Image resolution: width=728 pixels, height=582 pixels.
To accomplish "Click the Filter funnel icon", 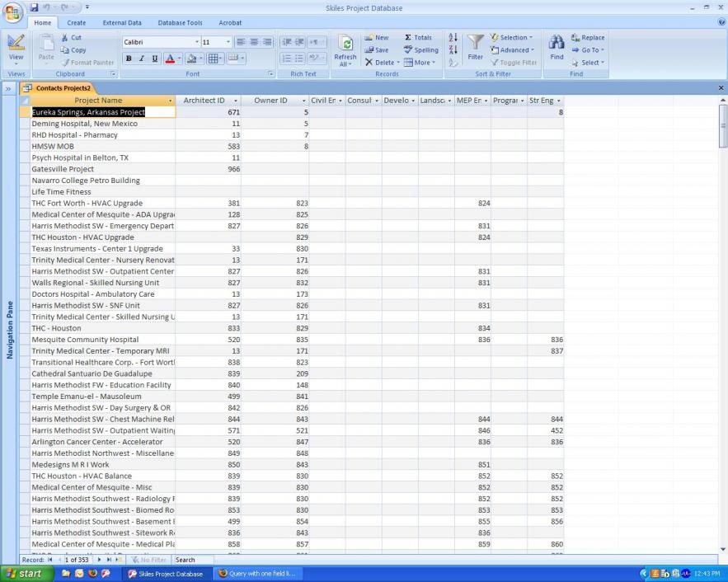I will 475,43.
